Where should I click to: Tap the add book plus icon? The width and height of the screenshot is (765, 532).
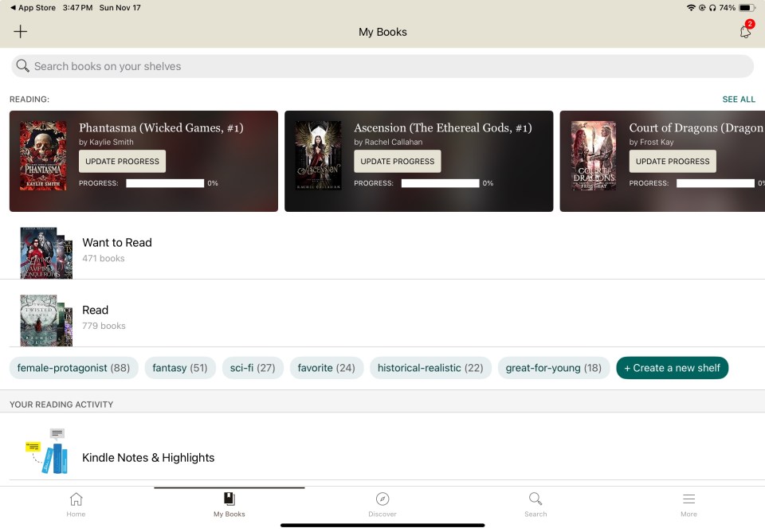pyautogui.click(x=20, y=31)
